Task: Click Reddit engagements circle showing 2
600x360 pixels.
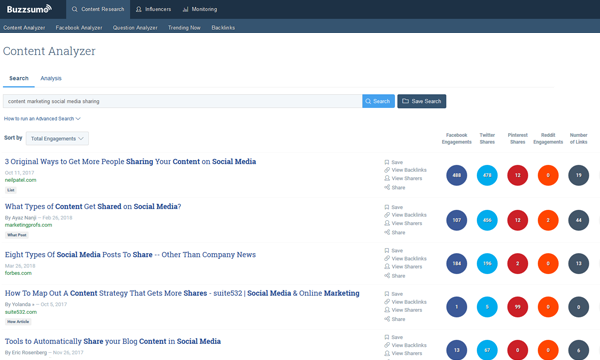Action: click(x=548, y=220)
